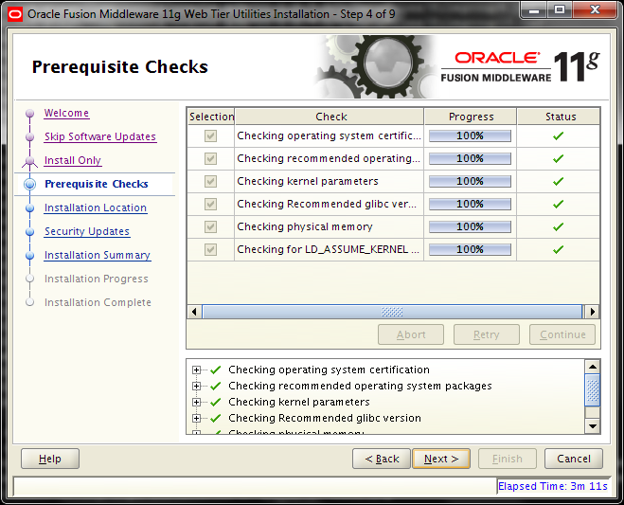The image size is (624, 505).
Task: Click the Finish button
Action: click(x=507, y=459)
